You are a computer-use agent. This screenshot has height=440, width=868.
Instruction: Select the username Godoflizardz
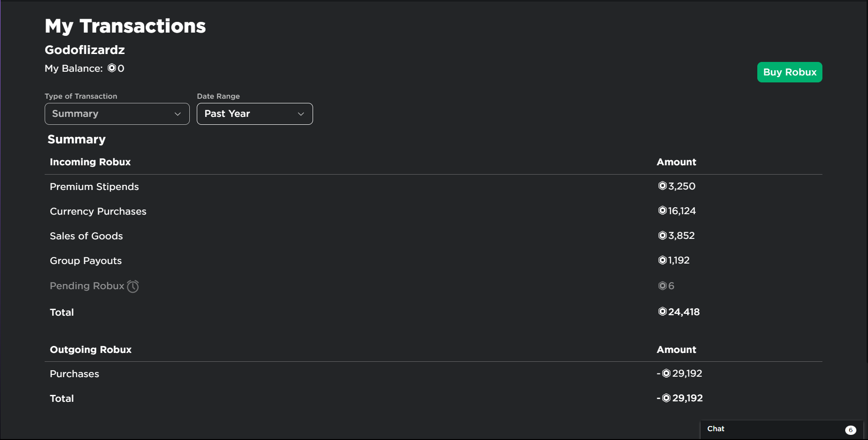[85, 50]
